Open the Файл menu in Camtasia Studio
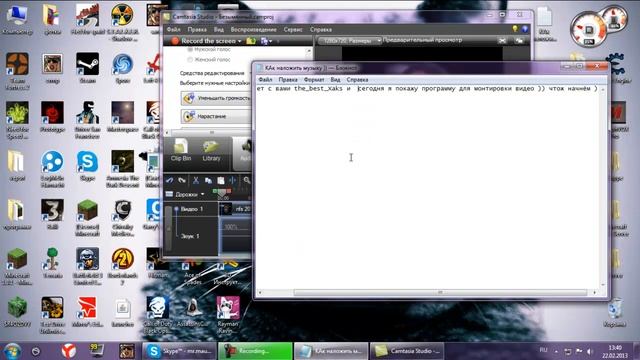The height and width of the screenshot is (360, 640). 173,29
